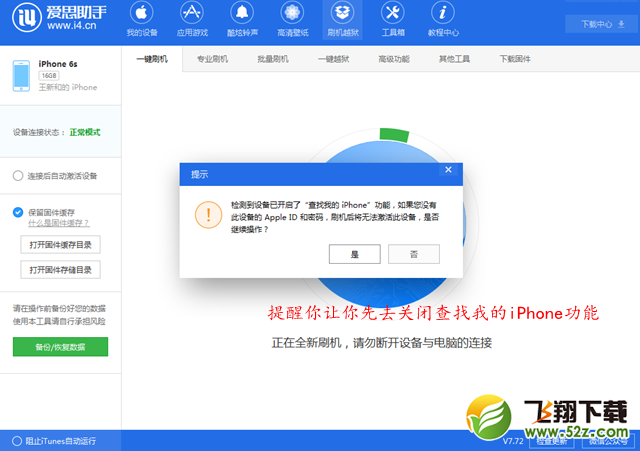Click 正常模式 connection status text
Image resolution: width=640 pixels, height=451 pixels.
(x=85, y=132)
